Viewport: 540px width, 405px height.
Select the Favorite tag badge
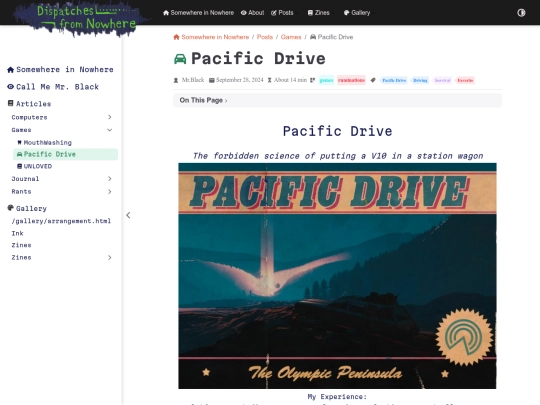[x=465, y=80]
